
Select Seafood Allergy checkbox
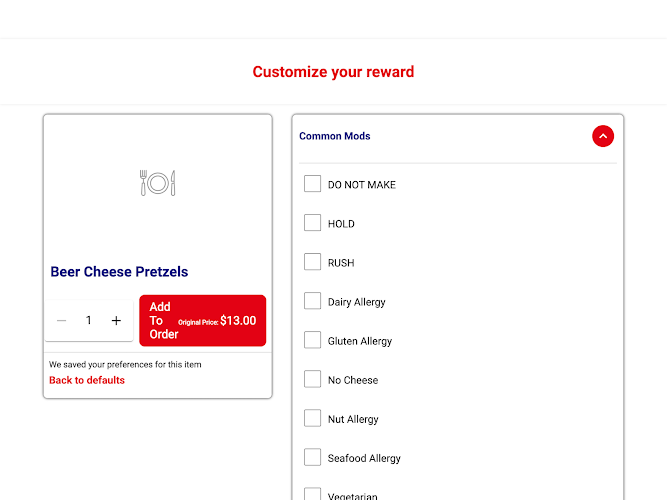(312, 457)
